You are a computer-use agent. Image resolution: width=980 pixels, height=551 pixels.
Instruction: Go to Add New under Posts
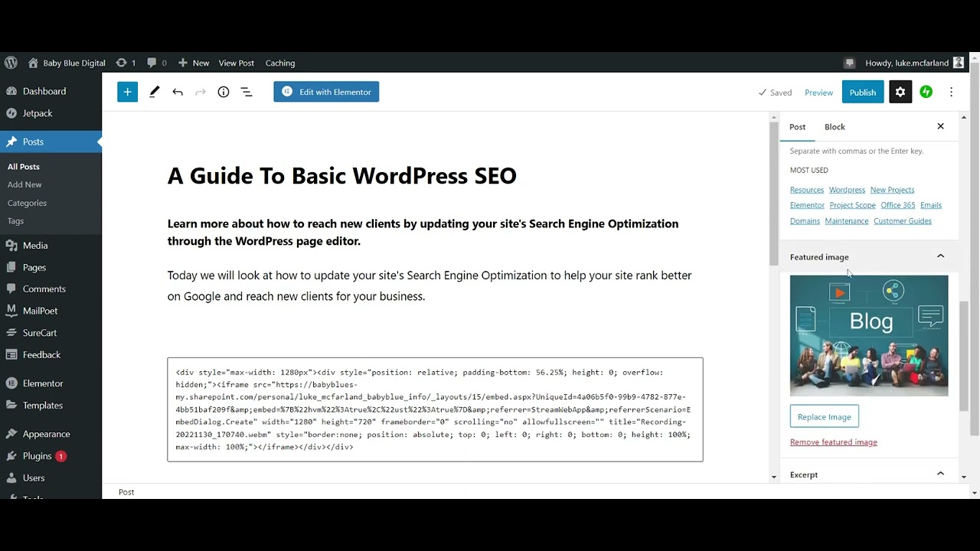tap(24, 184)
